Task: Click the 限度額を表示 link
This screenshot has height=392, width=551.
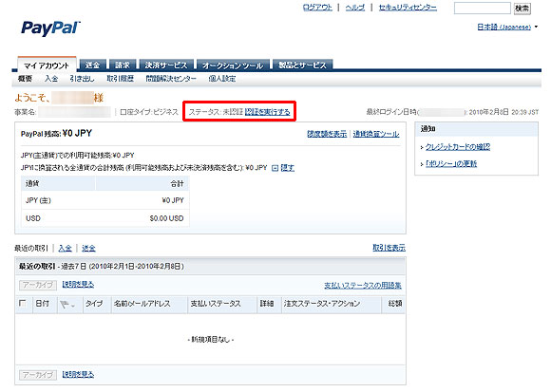Action: [327, 134]
